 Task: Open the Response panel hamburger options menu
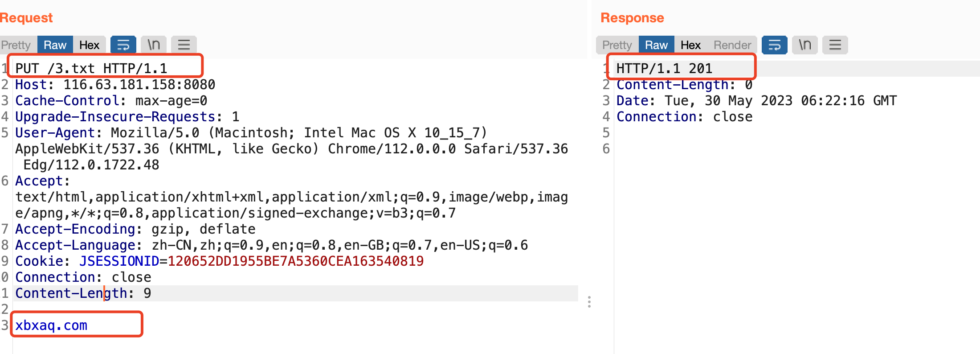[835, 45]
